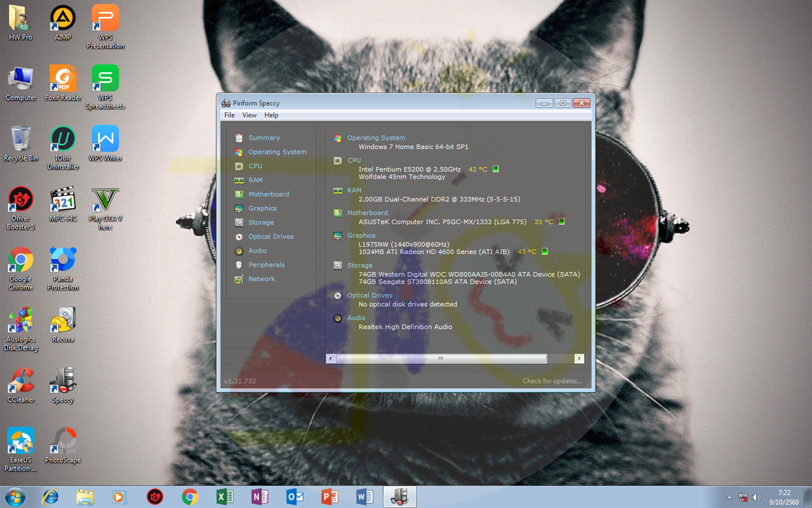Select the Driver Booster 5 desktop icon

click(x=21, y=208)
